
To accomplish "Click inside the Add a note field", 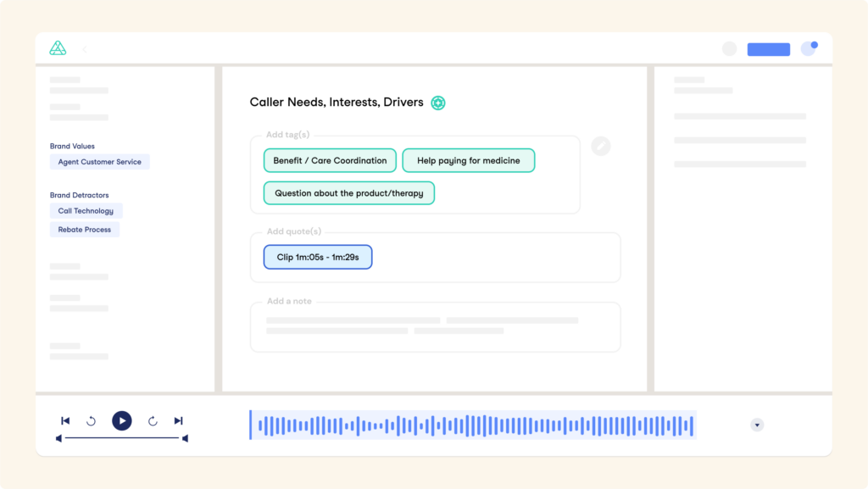I will click(x=435, y=327).
